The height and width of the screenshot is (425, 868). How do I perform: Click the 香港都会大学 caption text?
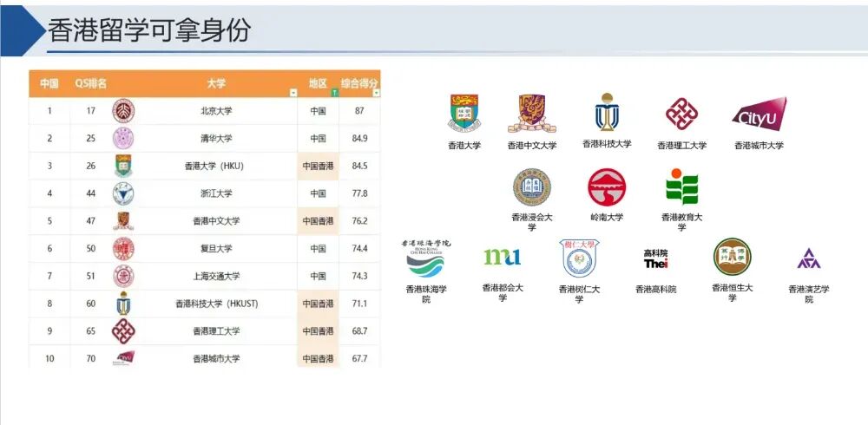click(502, 293)
